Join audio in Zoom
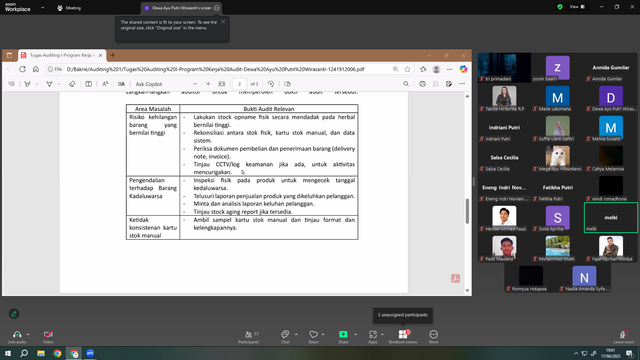640x360 pixels. [x=17, y=337]
